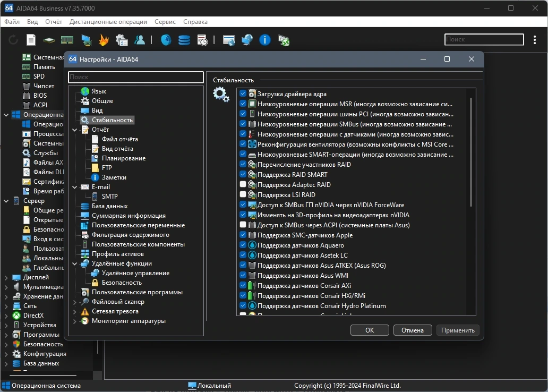Image resolution: width=548 pixels, height=392 pixels.
Task: Open База данных settings page
Action: click(109, 206)
